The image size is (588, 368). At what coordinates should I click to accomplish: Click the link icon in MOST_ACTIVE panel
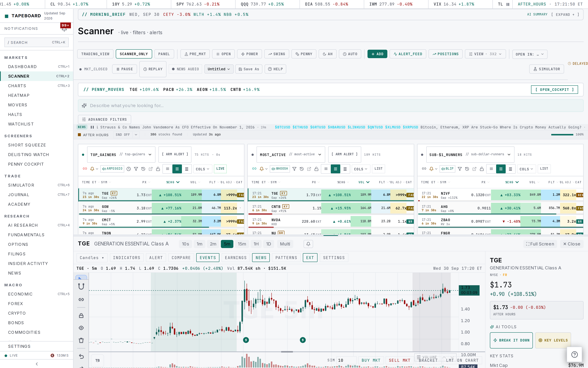(254, 169)
